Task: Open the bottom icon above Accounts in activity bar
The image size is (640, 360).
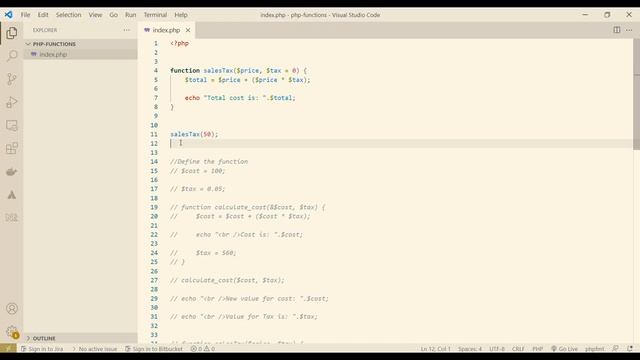Action: [x=11, y=218]
